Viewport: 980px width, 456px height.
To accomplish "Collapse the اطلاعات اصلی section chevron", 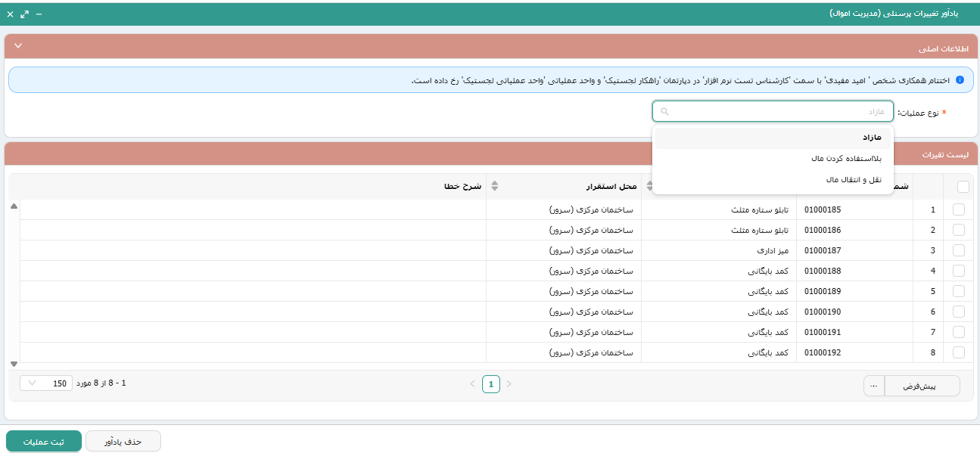I will (x=18, y=46).
